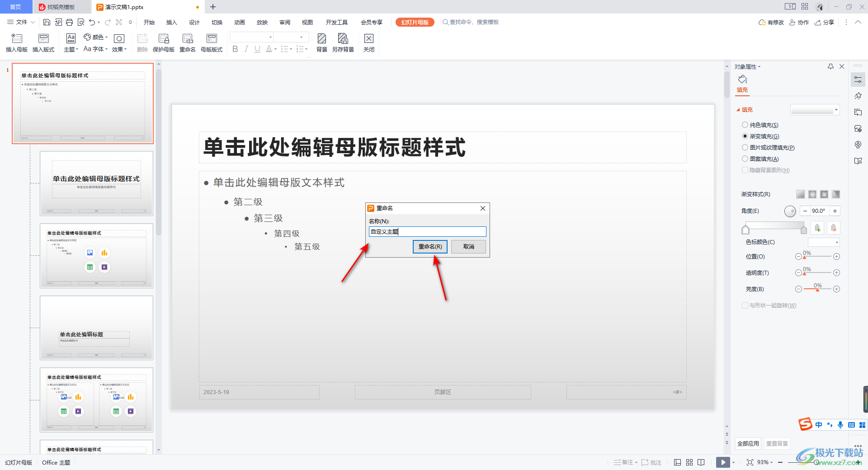Click the Print icon in quick toolbar
The image size is (868, 470).
point(69,22)
